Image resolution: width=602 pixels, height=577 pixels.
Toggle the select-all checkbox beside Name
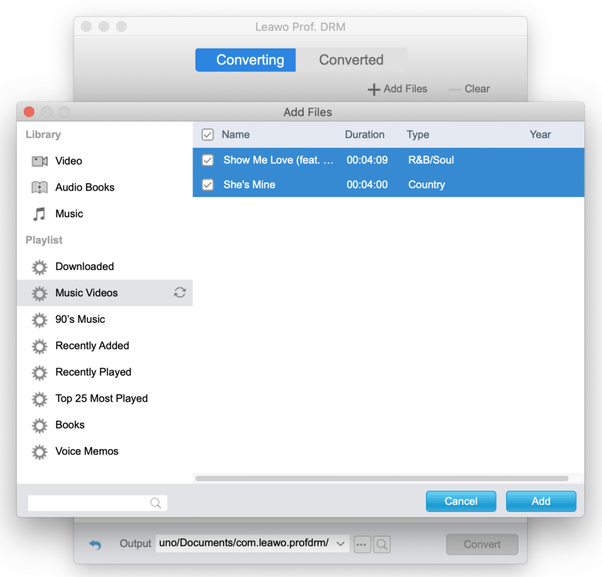pos(208,135)
